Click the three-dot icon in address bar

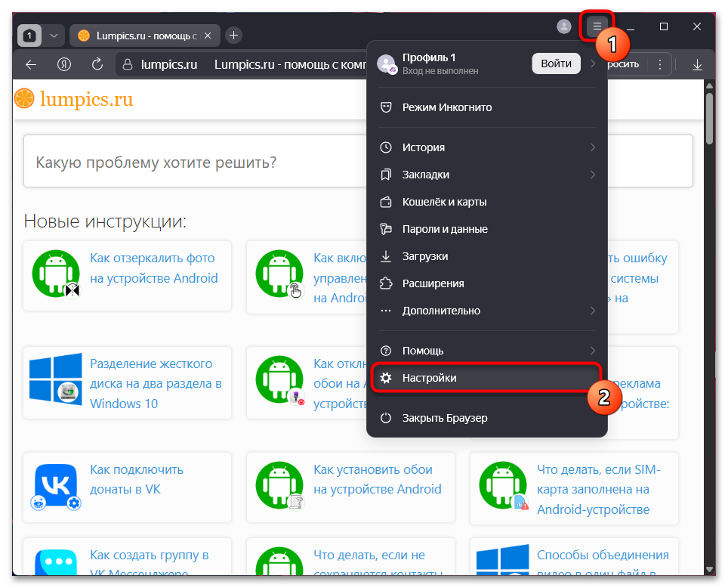pos(660,64)
